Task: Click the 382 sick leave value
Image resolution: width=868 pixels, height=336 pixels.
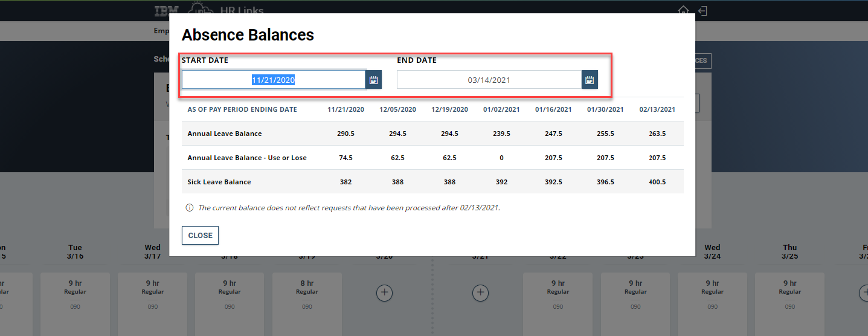Action: point(346,182)
